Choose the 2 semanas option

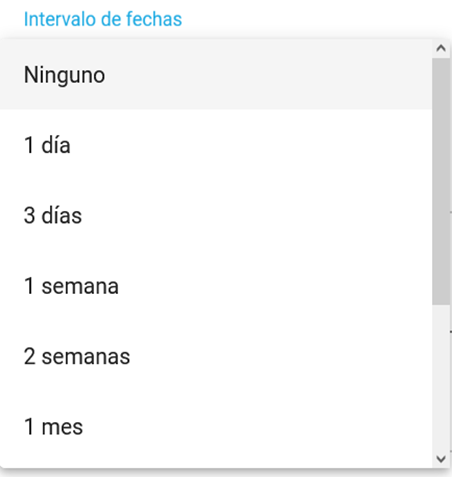click(x=216, y=356)
